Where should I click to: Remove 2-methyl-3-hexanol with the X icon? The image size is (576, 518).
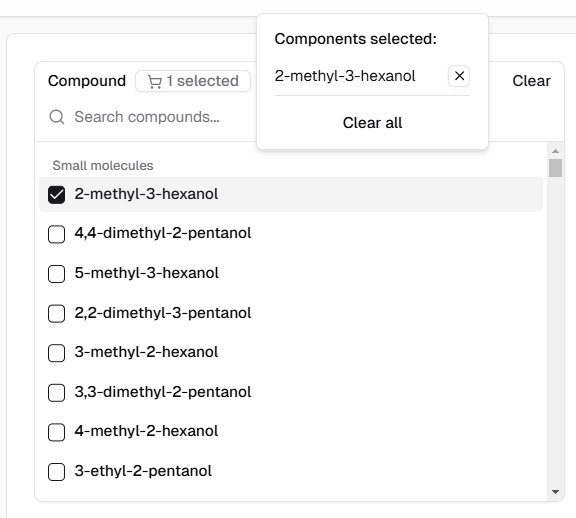click(x=459, y=76)
